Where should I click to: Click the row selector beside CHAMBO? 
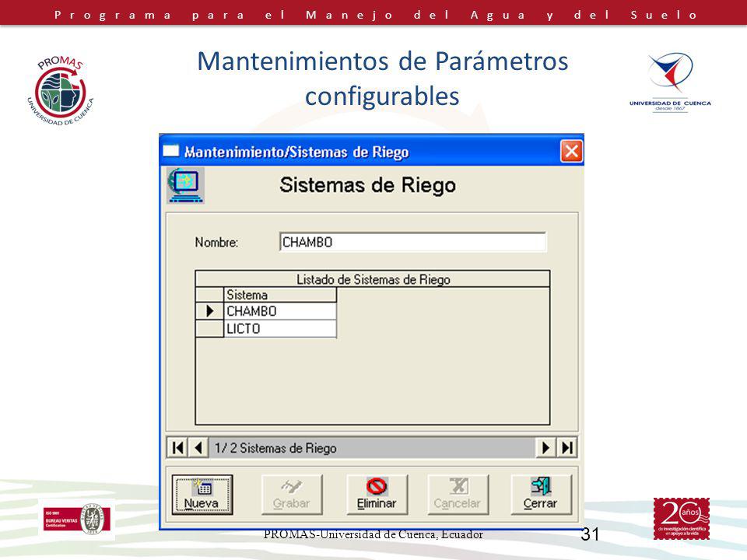tap(209, 311)
